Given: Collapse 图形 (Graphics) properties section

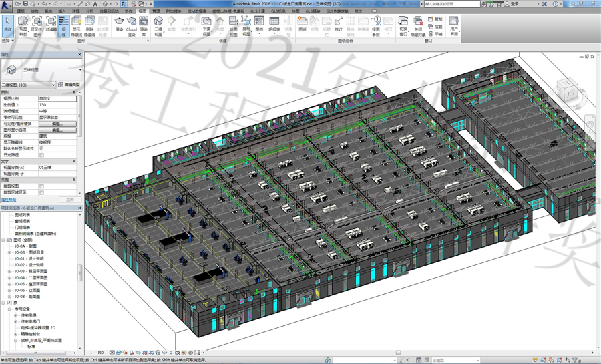Looking at the screenshot, I should [74, 92].
